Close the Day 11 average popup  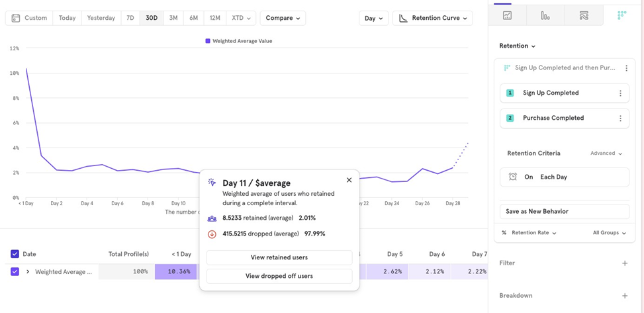click(349, 180)
